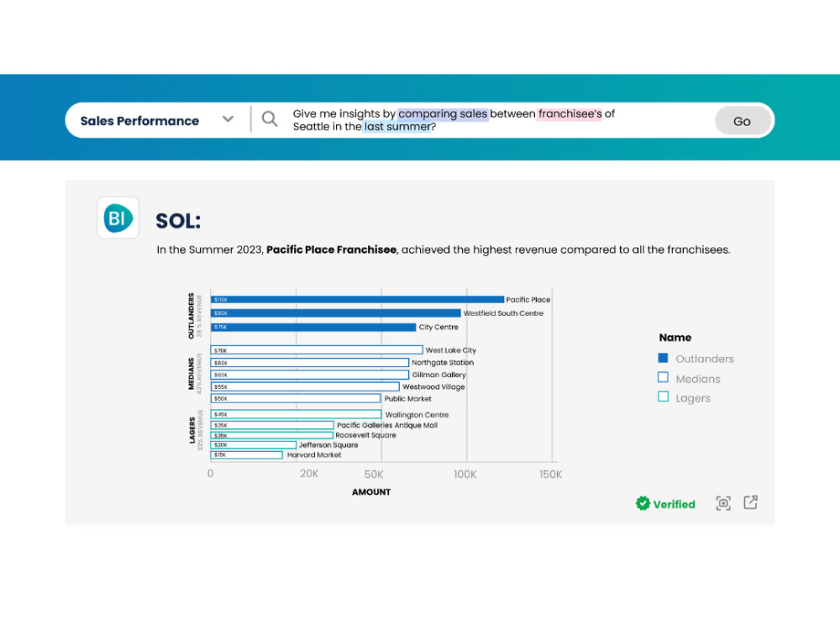Click the 'City Centre' chart label
This screenshot has height=630, width=840.
pyautogui.click(x=438, y=327)
